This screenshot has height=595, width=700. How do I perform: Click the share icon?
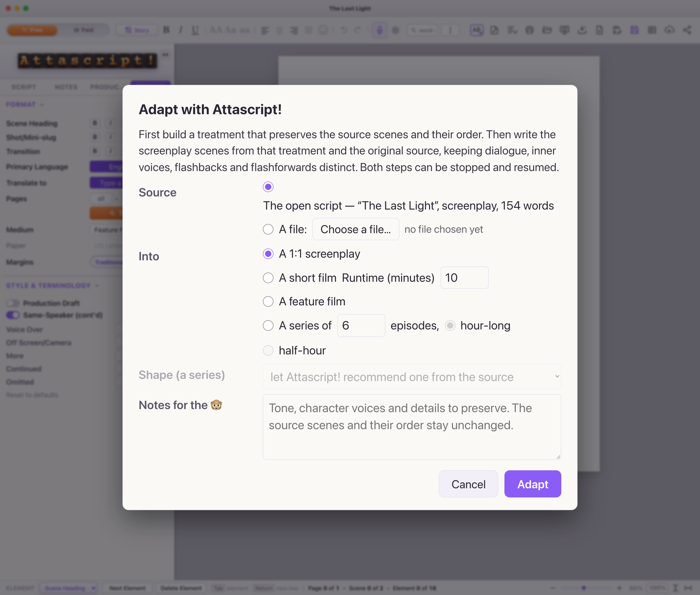[x=687, y=30]
